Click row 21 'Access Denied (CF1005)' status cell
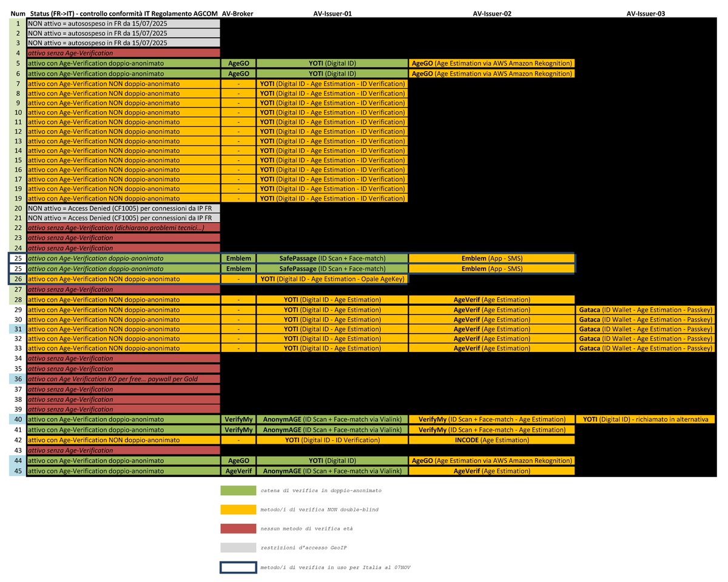The width and height of the screenshot is (728, 582). [x=123, y=218]
